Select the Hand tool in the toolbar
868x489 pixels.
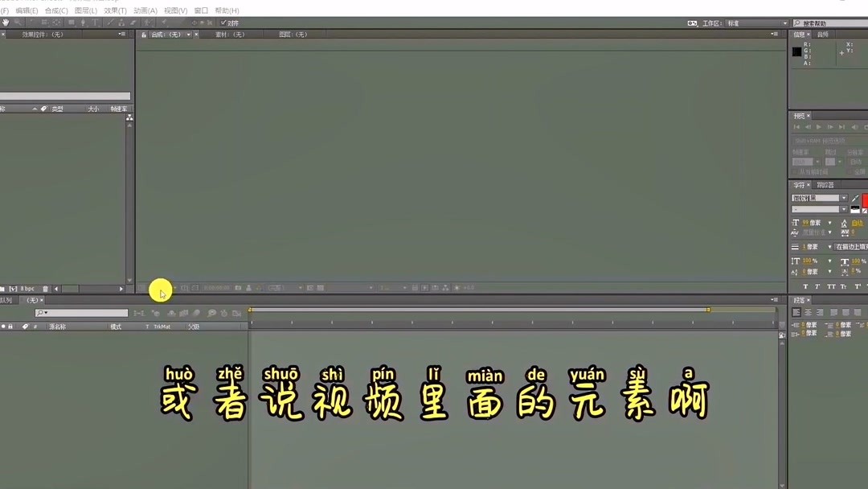pyautogui.click(x=6, y=23)
